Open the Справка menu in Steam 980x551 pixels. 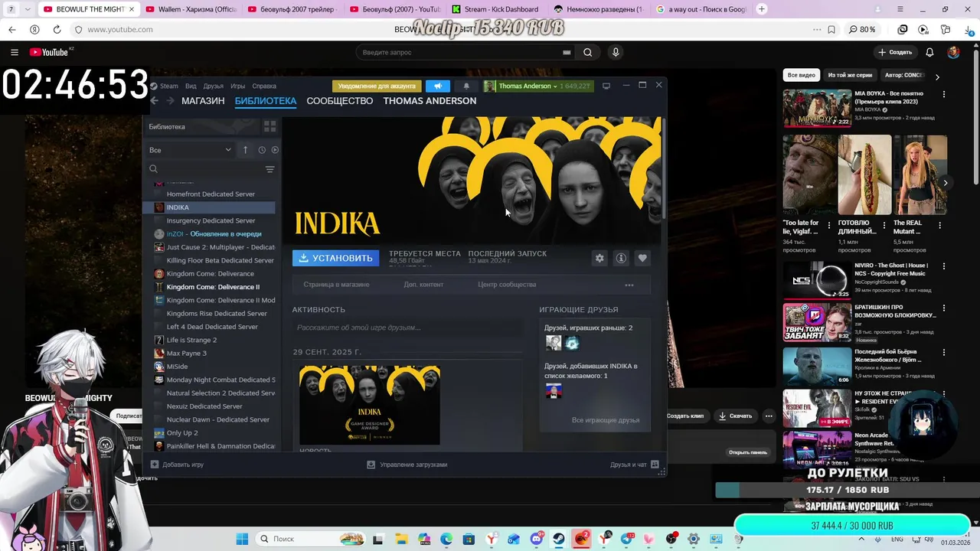[264, 86]
